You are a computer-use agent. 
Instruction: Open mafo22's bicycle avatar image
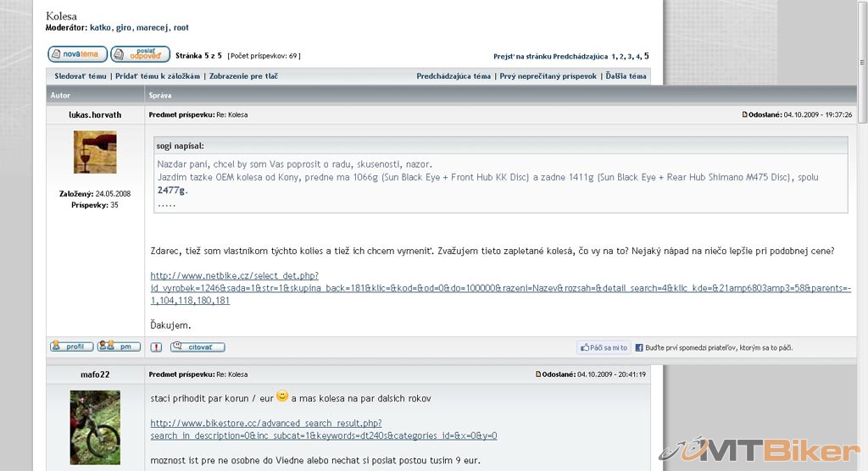tap(95, 427)
